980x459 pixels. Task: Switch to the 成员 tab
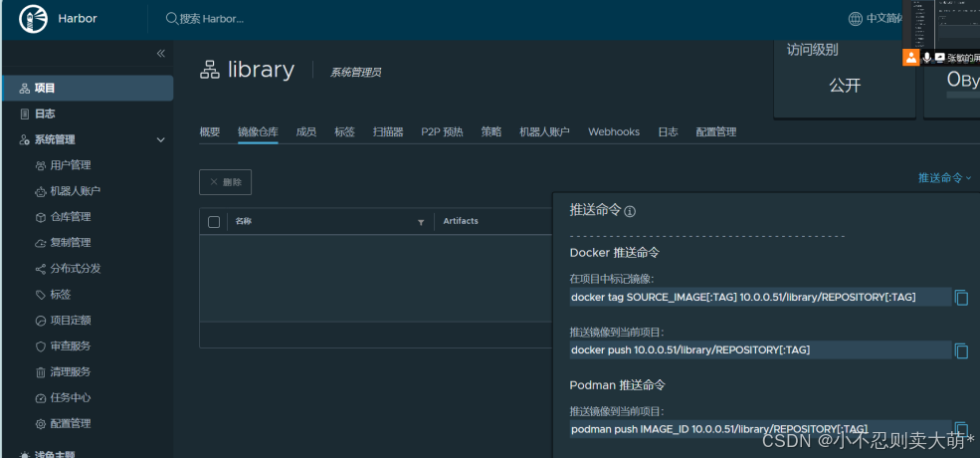(306, 132)
